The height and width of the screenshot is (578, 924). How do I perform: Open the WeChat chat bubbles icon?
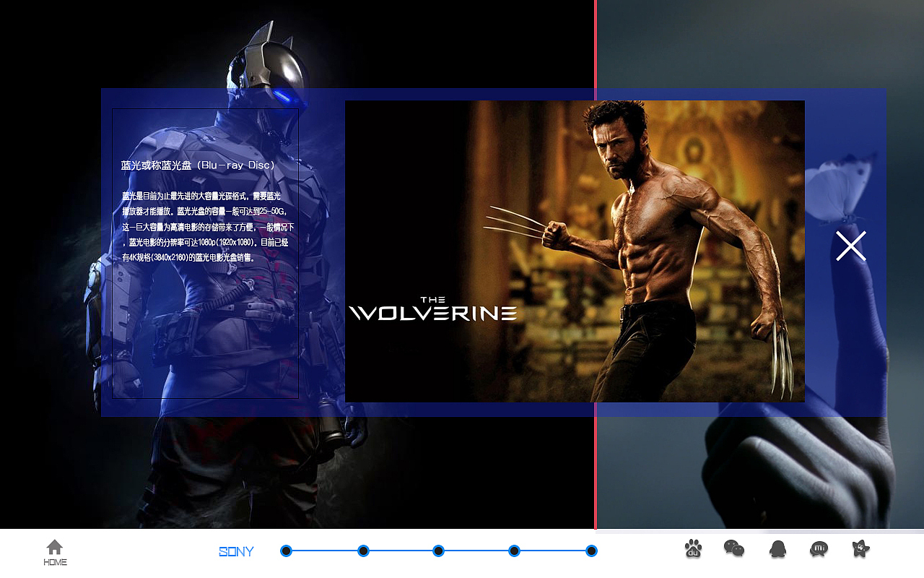tap(734, 549)
